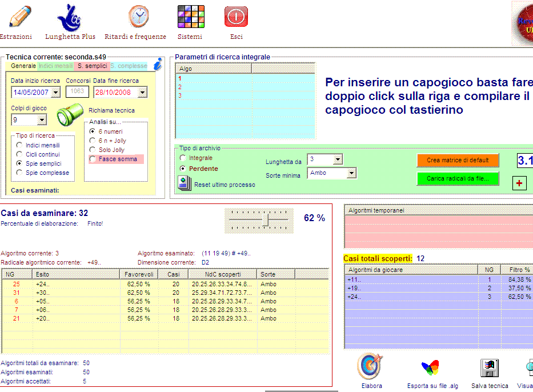Select result row with Esito +06..
The width and height of the screenshot is (533, 392).
point(166,310)
